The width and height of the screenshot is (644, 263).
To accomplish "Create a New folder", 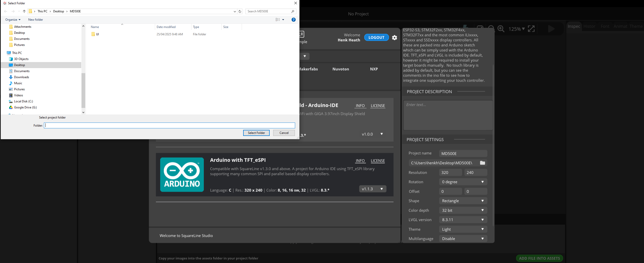I will 36,20.
